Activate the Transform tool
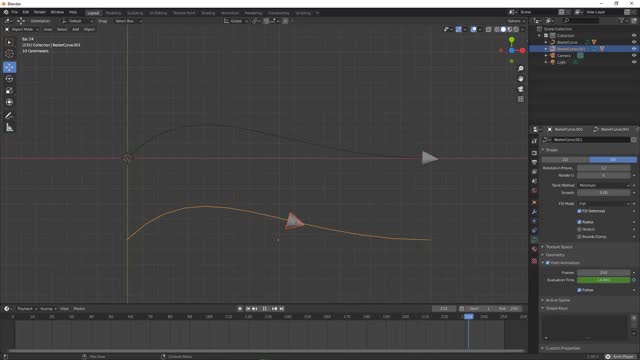Viewport: 640px width, 360px height. pos(9,102)
